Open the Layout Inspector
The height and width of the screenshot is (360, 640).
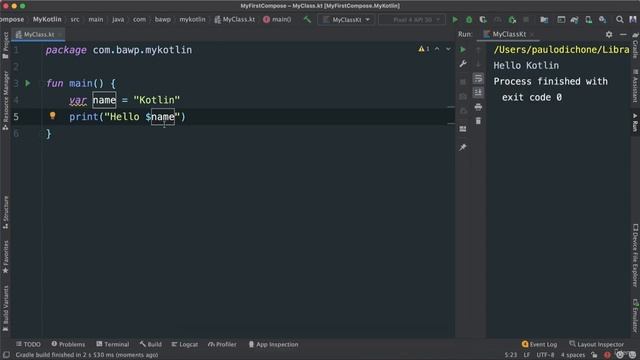[596, 344]
